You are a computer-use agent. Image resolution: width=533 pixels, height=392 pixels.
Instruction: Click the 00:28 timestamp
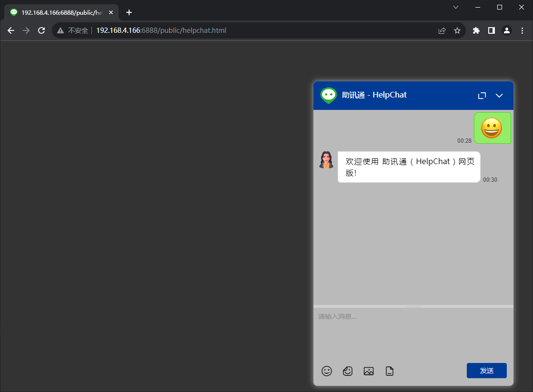tap(464, 140)
